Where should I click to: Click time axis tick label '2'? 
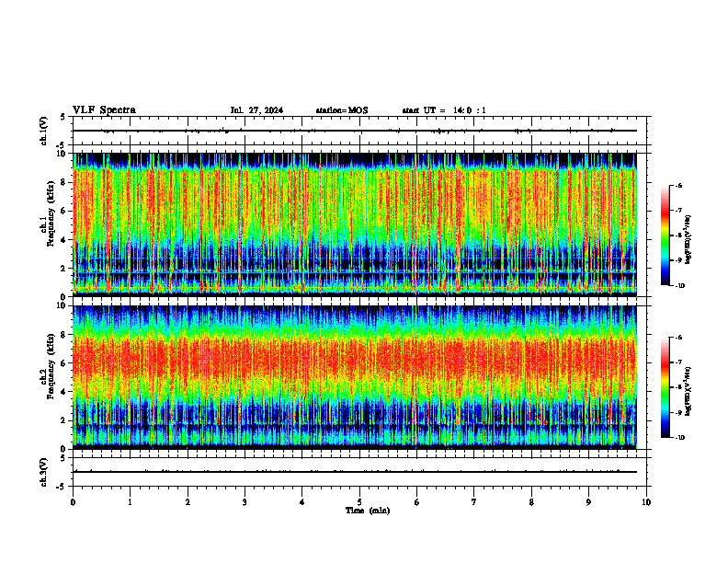tap(188, 502)
